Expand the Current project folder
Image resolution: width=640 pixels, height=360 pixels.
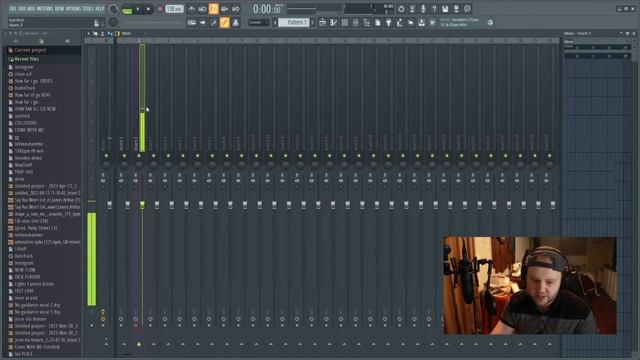(x=30, y=50)
